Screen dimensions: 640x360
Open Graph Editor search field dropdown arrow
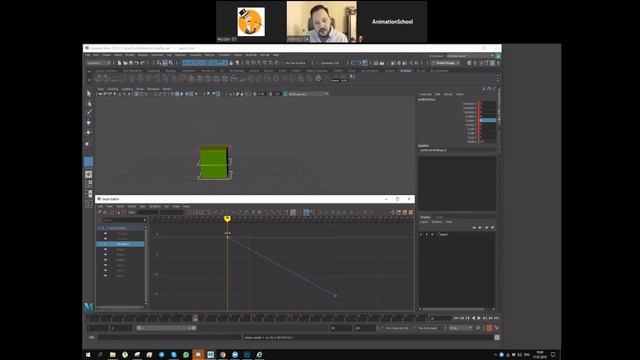tap(144, 220)
